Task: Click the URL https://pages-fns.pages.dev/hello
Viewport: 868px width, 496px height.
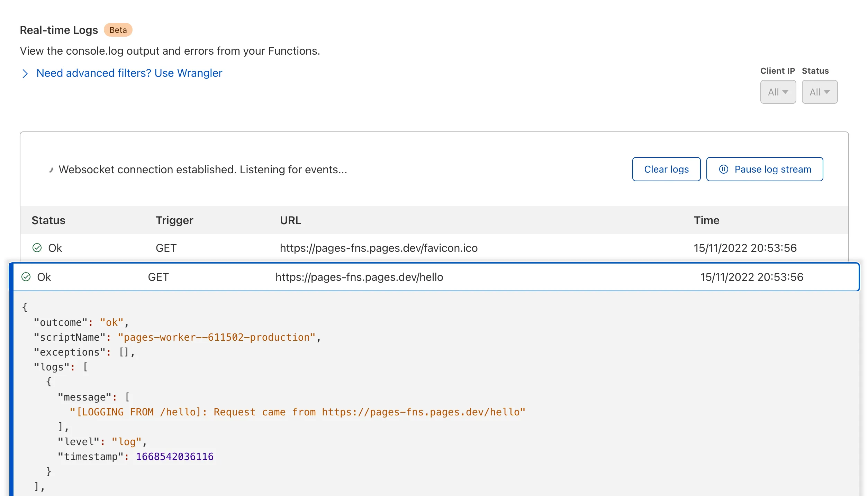Action: click(359, 277)
